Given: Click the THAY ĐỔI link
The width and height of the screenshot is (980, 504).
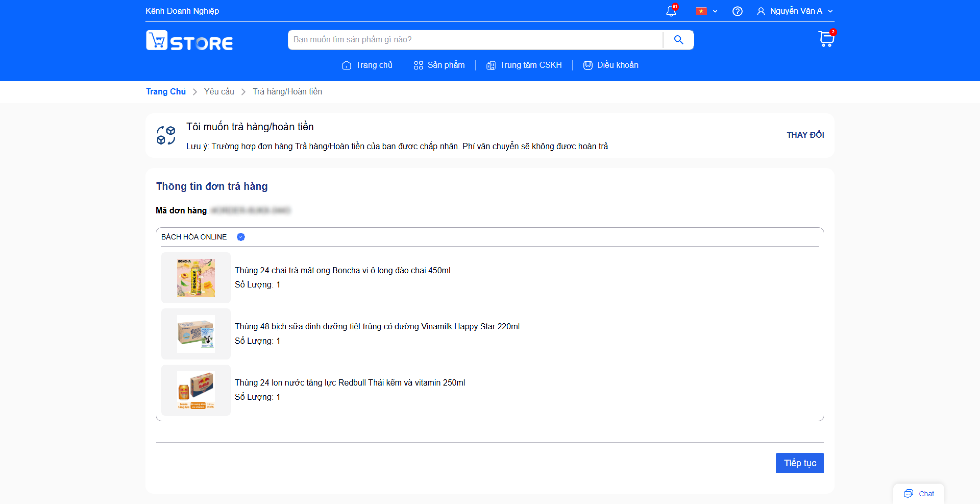Looking at the screenshot, I should (805, 135).
